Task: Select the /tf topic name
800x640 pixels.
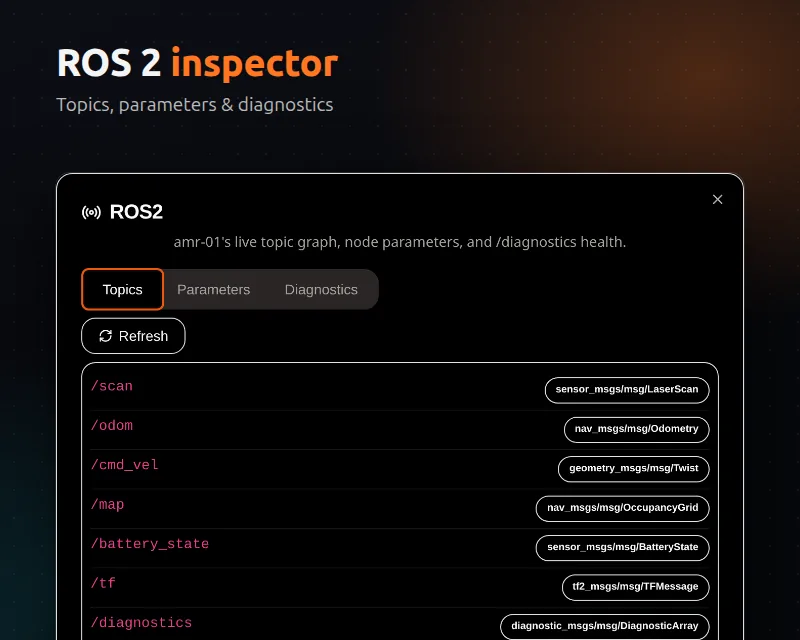Action: coord(103,583)
